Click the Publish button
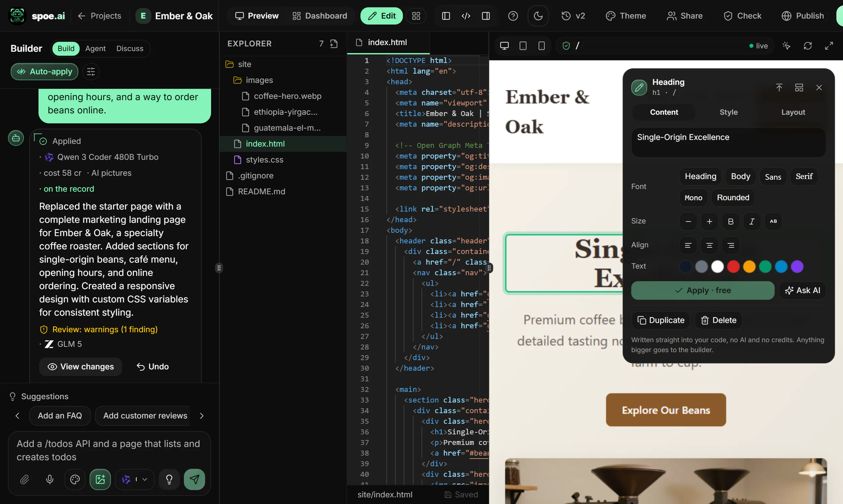This screenshot has height=504, width=843. (x=803, y=16)
